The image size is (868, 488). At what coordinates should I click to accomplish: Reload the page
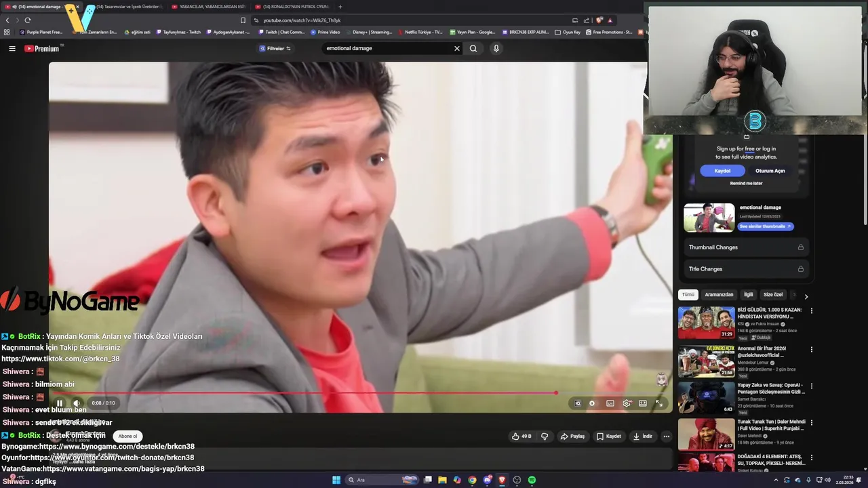27,20
